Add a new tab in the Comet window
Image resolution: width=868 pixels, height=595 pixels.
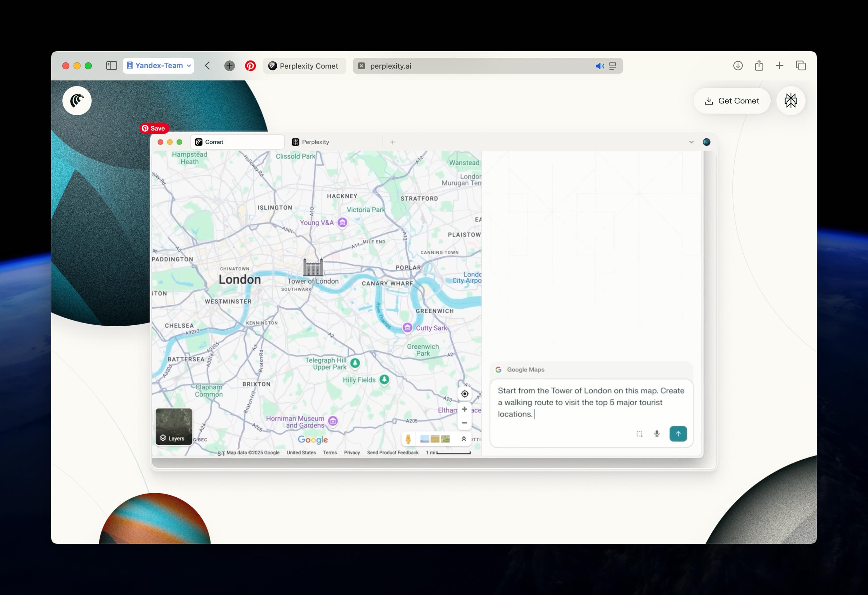pos(393,142)
